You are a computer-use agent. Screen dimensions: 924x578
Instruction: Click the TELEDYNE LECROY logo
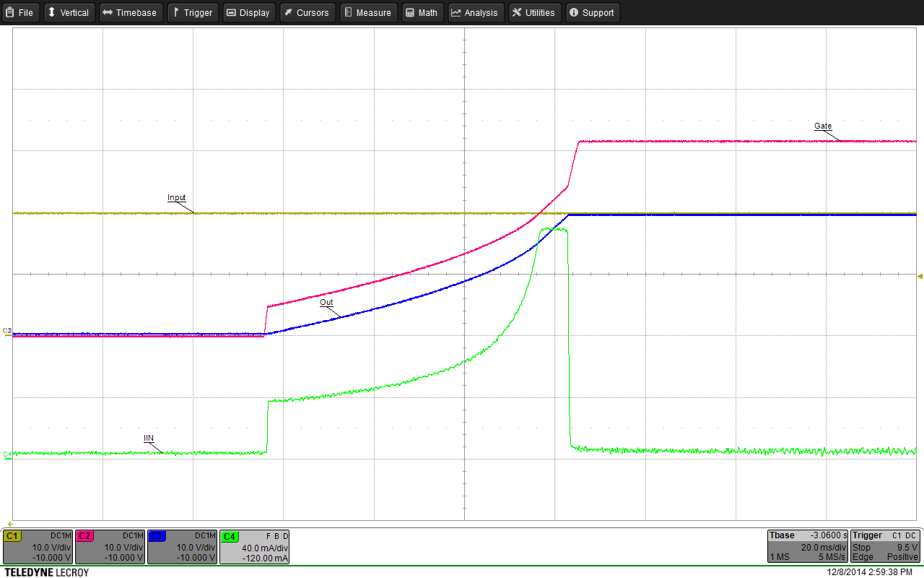click(x=45, y=571)
